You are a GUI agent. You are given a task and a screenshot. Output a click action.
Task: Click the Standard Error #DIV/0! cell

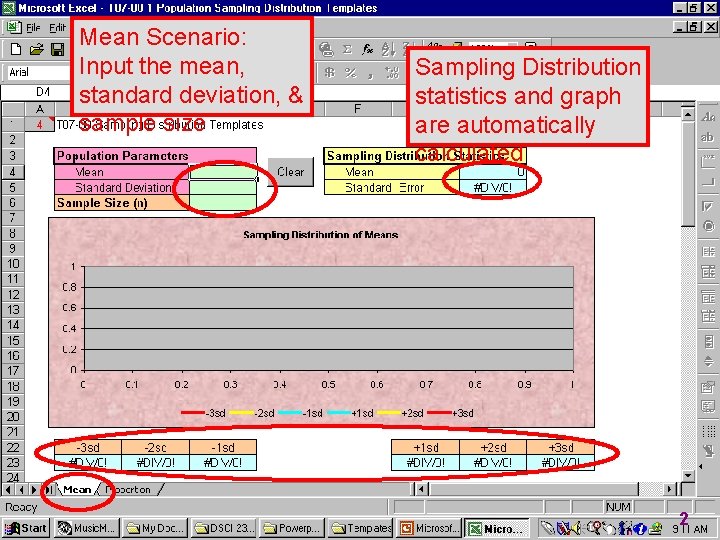click(x=493, y=187)
